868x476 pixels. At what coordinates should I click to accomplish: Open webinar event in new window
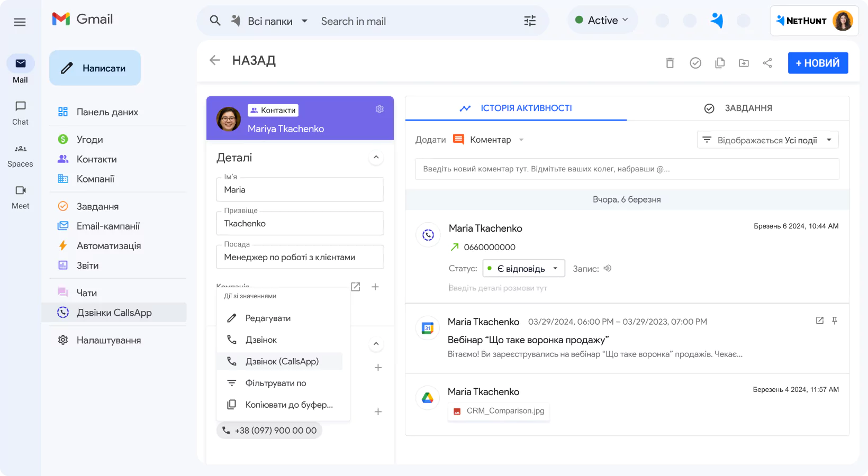coord(820,321)
